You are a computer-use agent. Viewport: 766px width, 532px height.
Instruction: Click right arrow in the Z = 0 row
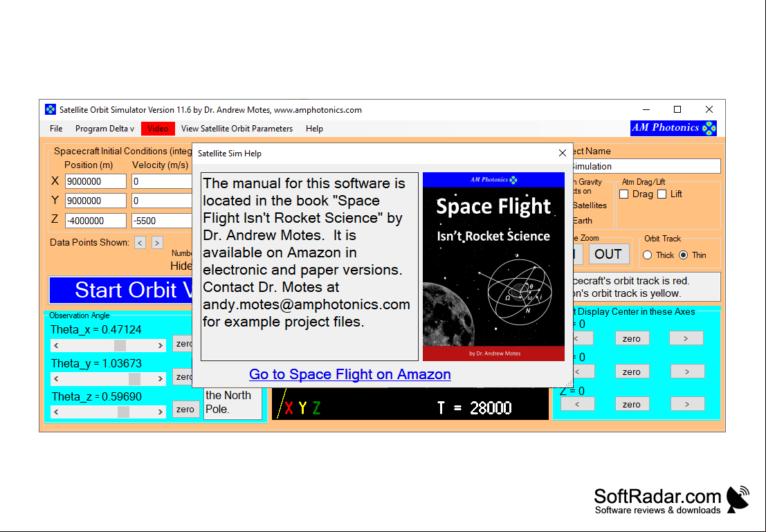click(687, 404)
